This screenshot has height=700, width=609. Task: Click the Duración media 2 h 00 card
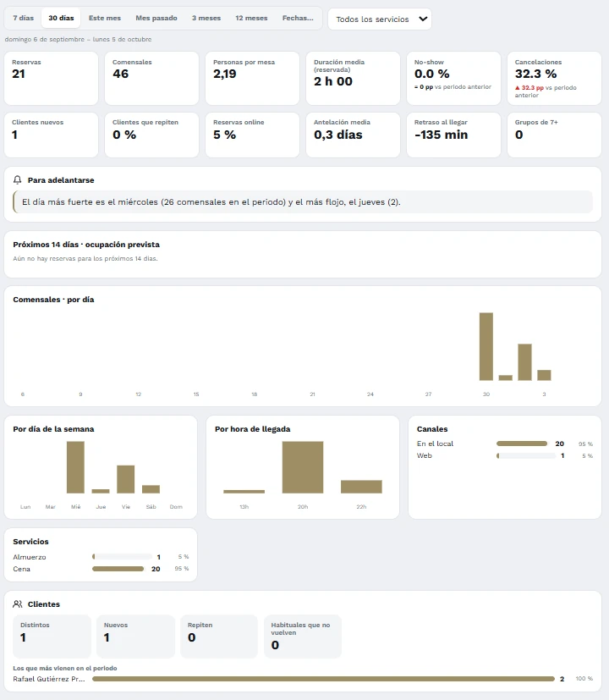coord(353,78)
